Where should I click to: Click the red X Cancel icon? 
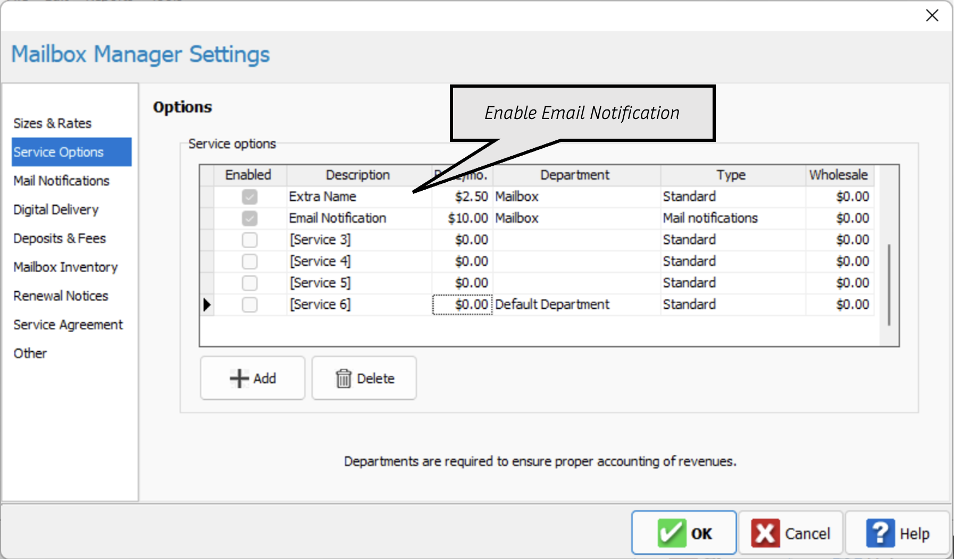click(x=765, y=533)
